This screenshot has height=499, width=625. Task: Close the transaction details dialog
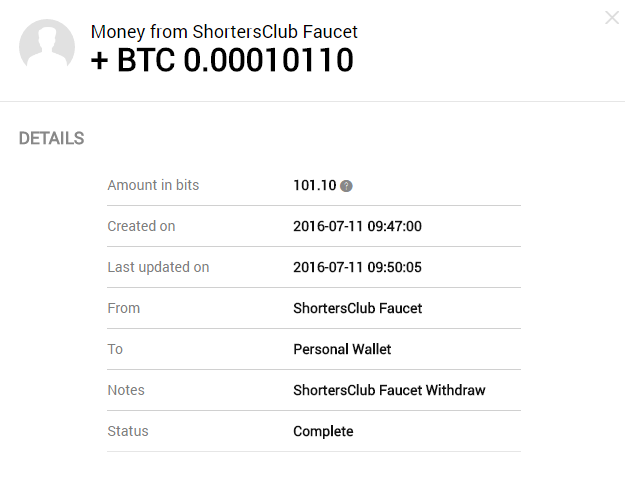pyautogui.click(x=612, y=17)
